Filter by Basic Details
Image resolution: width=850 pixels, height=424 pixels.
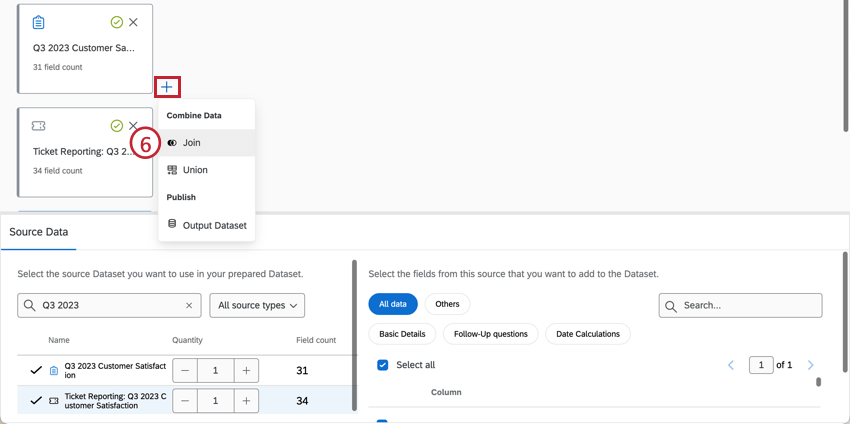[402, 334]
